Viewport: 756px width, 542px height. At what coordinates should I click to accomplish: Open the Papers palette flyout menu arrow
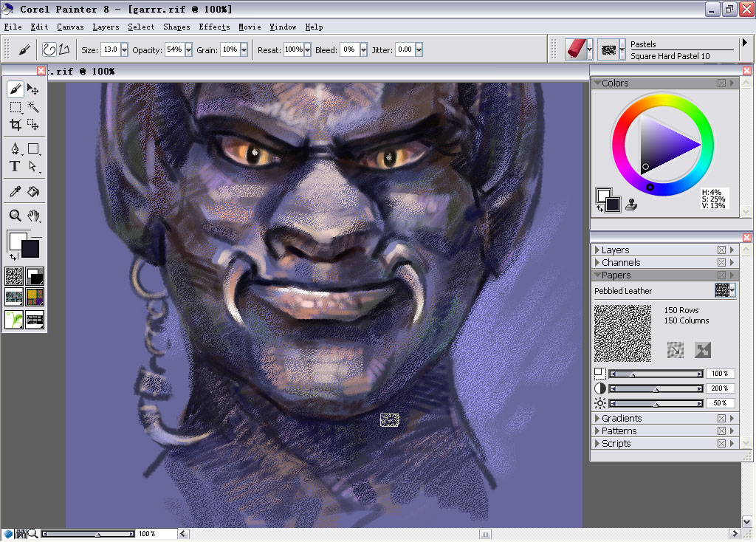pyautogui.click(x=732, y=275)
